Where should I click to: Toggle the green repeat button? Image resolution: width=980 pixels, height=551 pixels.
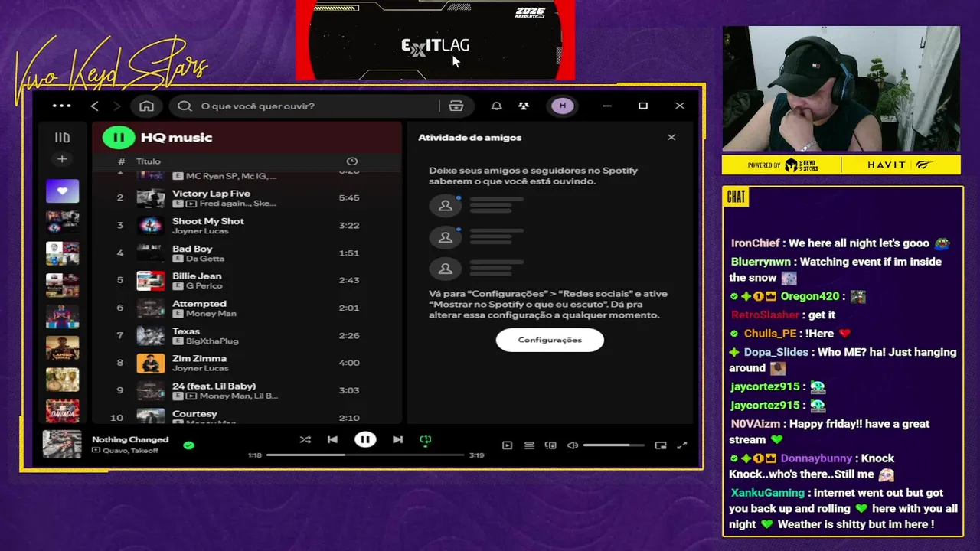click(426, 440)
